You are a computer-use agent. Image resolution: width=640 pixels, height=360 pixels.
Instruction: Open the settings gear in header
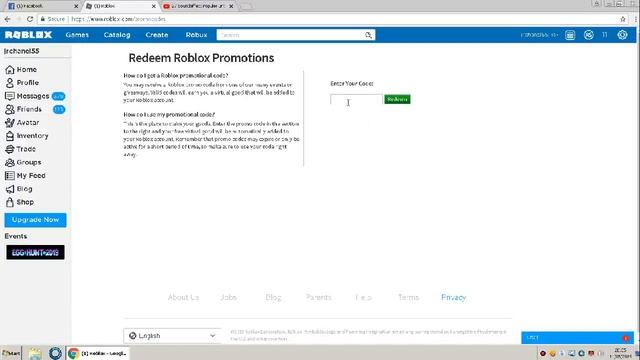tap(622, 35)
